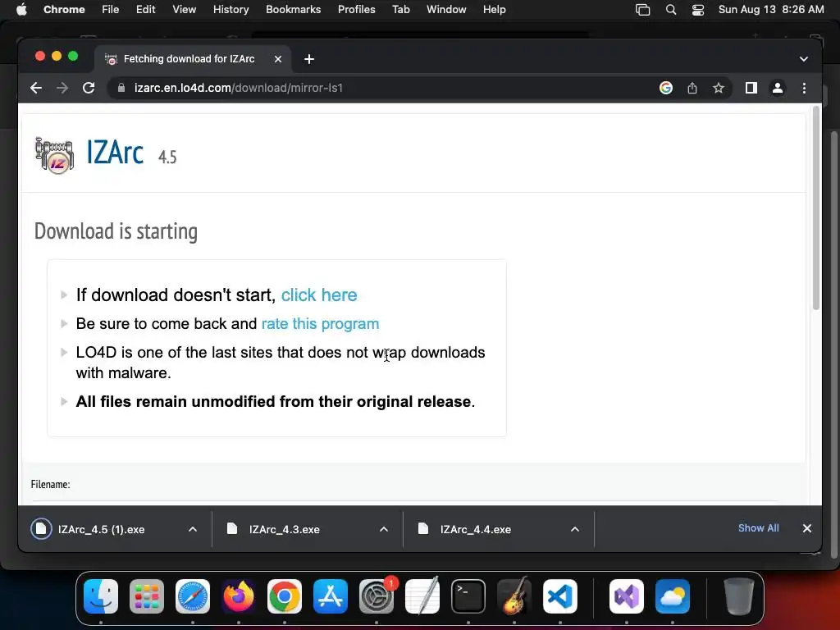Open options chevron for IZArc_4.3.exe
This screenshot has width=840, height=630.
384,529
